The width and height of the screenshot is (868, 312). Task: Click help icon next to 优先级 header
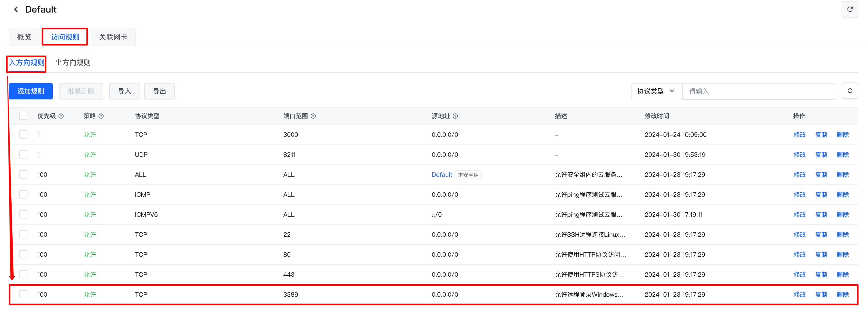tap(61, 116)
